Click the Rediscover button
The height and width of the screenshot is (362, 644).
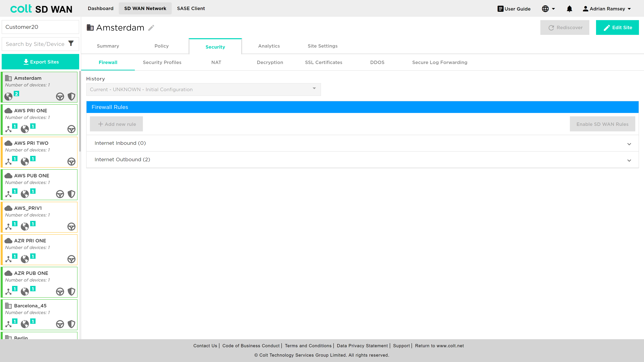pyautogui.click(x=565, y=27)
